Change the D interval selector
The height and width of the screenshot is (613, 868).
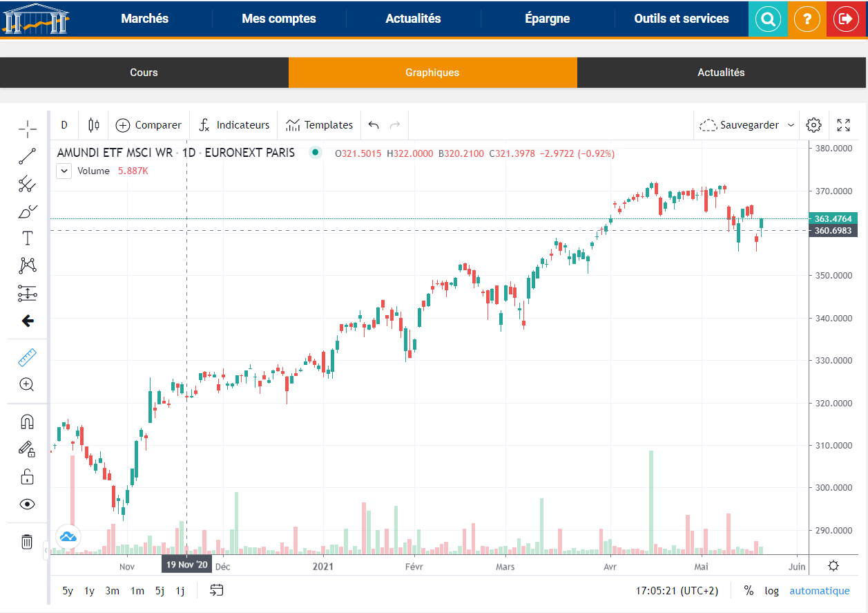64,125
